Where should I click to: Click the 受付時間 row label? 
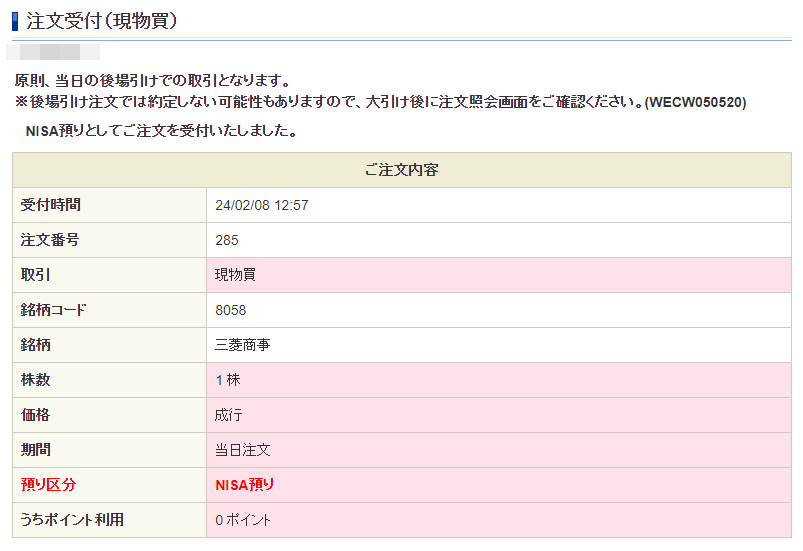pos(51,205)
